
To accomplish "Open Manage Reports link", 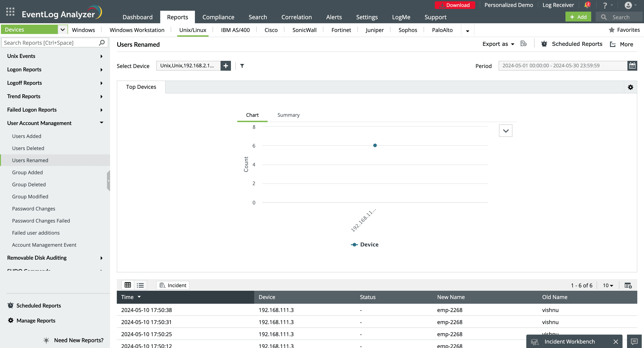I will click(x=36, y=320).
